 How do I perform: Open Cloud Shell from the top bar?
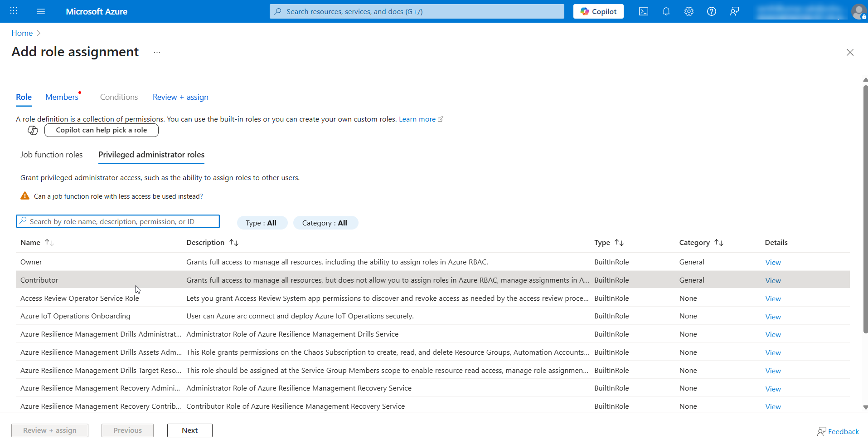[x=643, y=11]
